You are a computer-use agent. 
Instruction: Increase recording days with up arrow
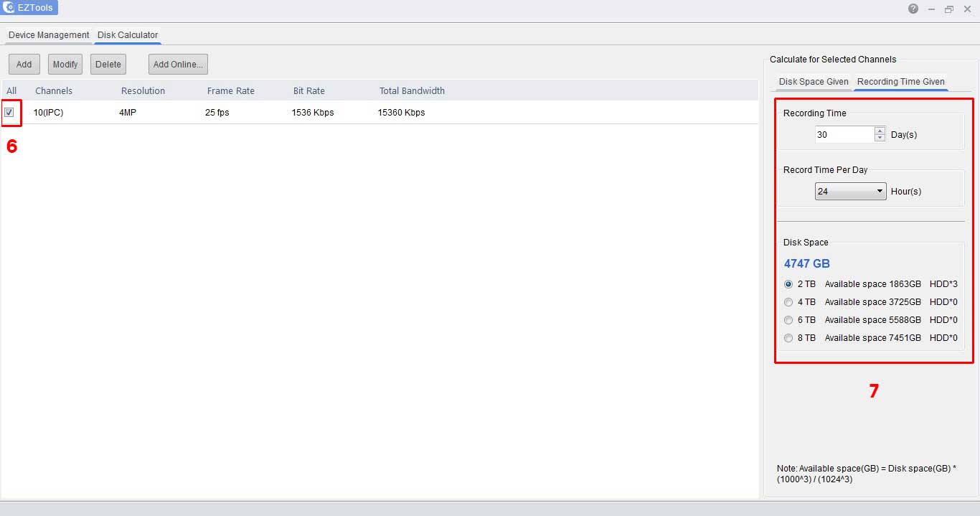click(880, 131)
